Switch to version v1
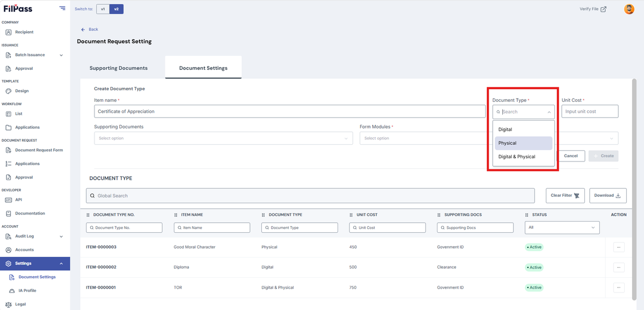This screenshot has height=310, width=644. click(x=103, y=9)
